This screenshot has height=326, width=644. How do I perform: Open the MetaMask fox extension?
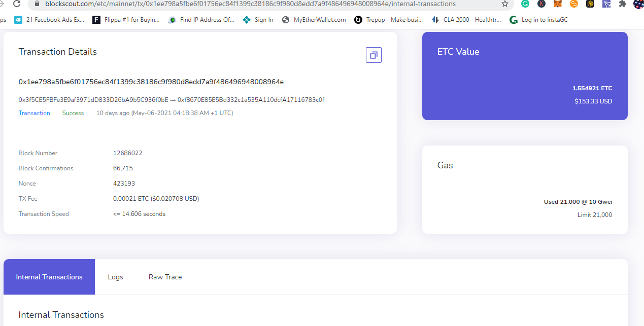pyautogui.click(x=557, y=4)
